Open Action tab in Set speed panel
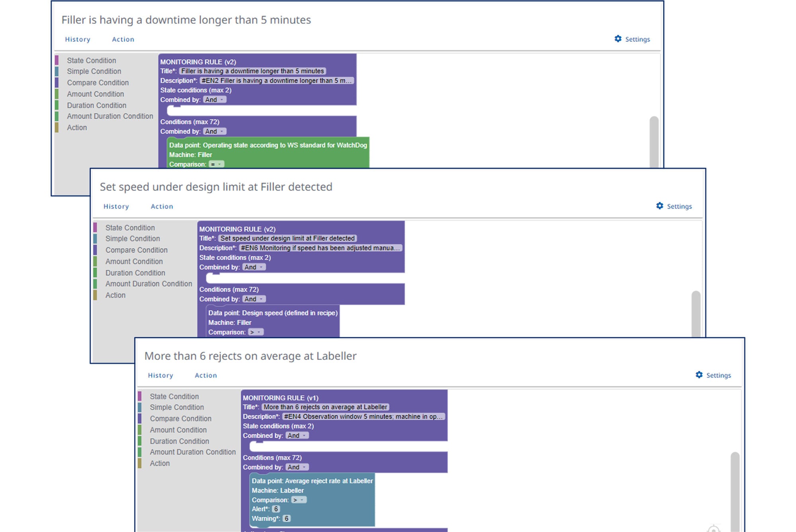Screen dimensions: 796x532 162,206
